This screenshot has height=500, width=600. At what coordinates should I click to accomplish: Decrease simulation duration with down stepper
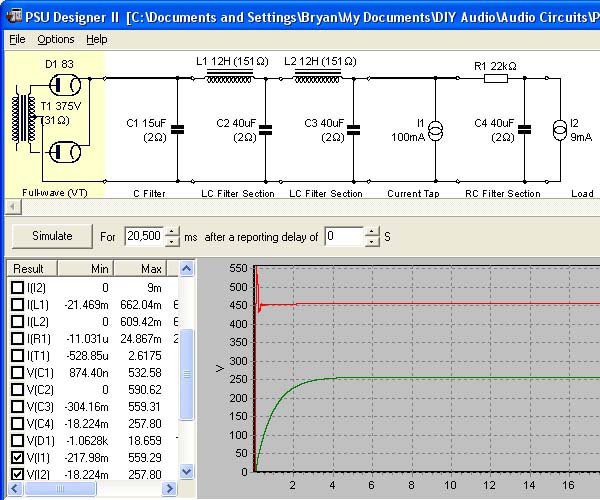tap(172, 241)
